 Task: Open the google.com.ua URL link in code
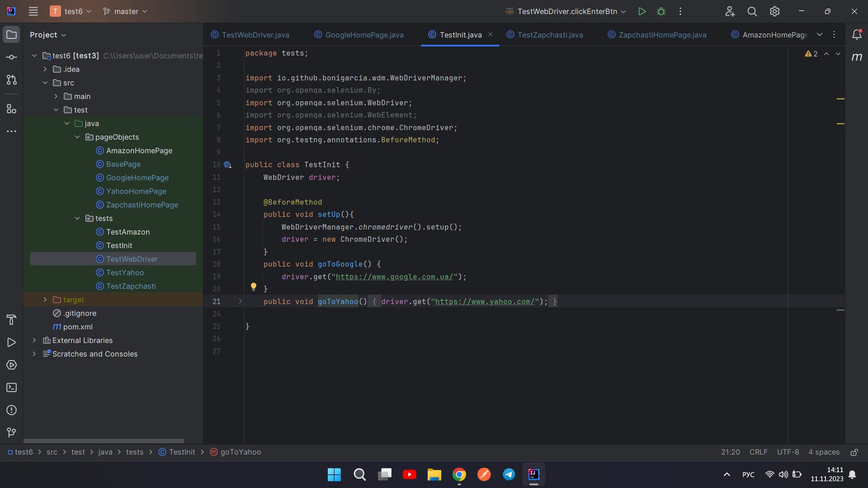395,277
